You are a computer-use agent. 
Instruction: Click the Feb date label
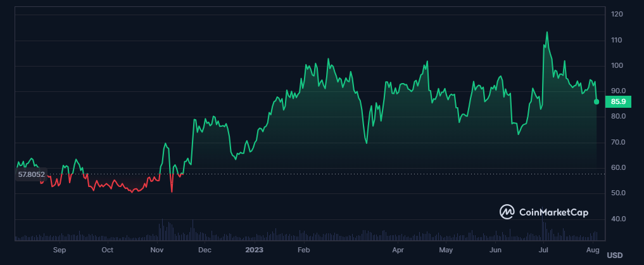(x=303, y=250)
